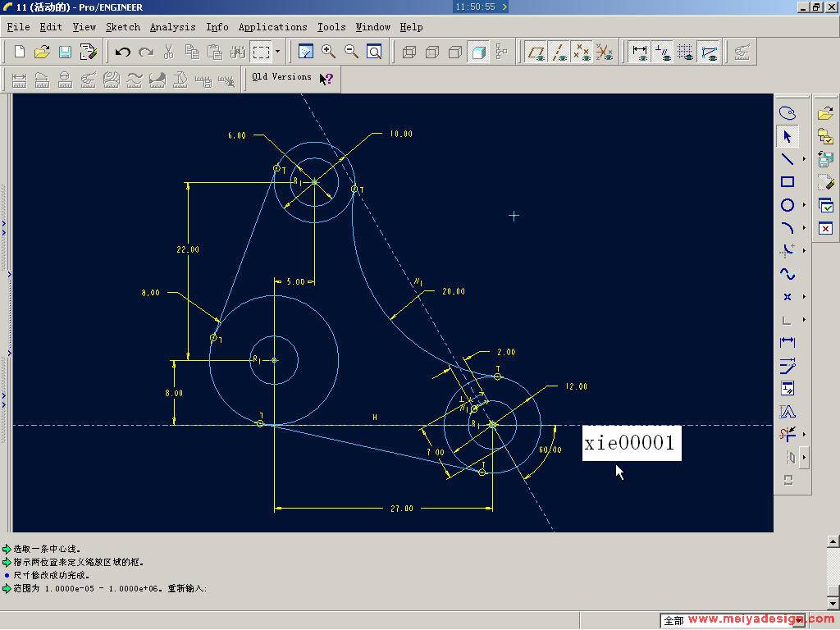Viewport: 840px width, 630px height.
Task: Activate the Dimension tool in sketcher toolbar
Action: click(787, 342)
